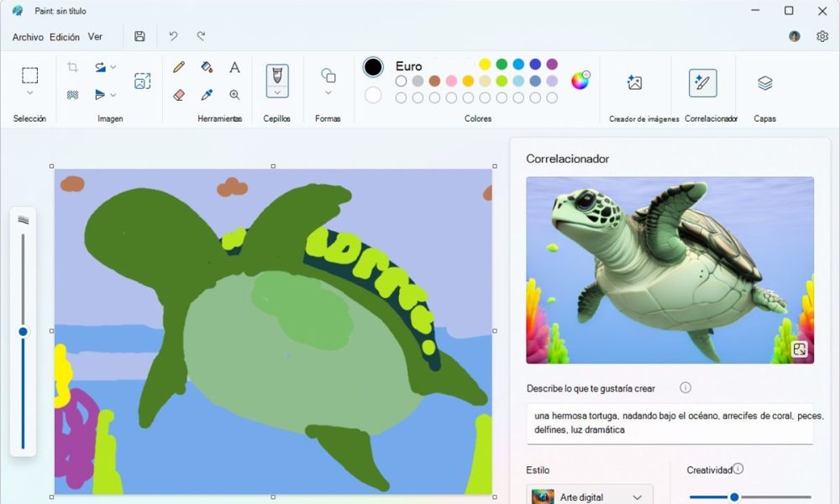This screenshot has height=504, width=840.
Task: Select the Crop tool in Imagen group
Action: click(71, 67)
